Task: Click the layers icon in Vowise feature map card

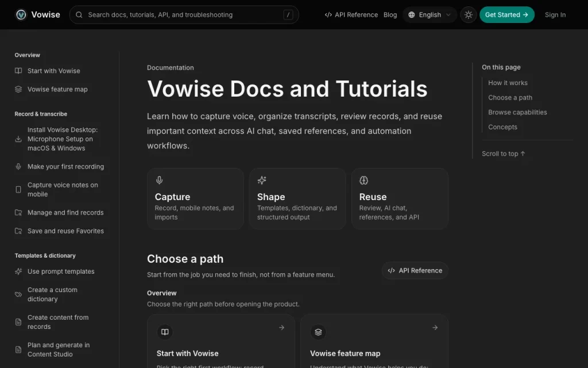Action: (x=318, y=332)
